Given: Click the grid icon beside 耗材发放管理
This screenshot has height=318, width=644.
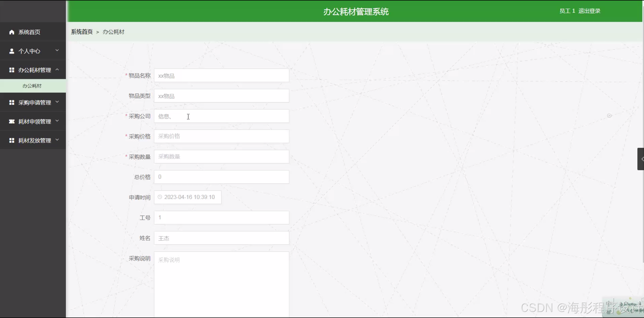Looking at the screenshot, I should (x=12, y=140).
